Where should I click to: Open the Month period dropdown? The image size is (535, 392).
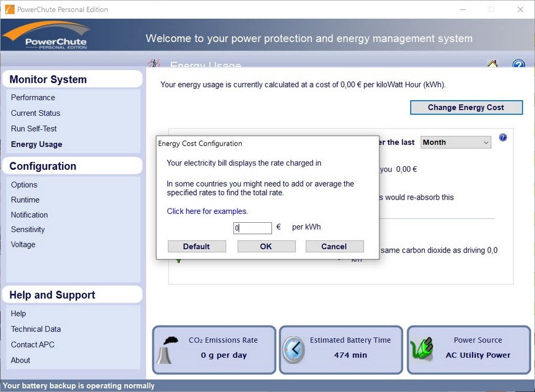(455, 143)
